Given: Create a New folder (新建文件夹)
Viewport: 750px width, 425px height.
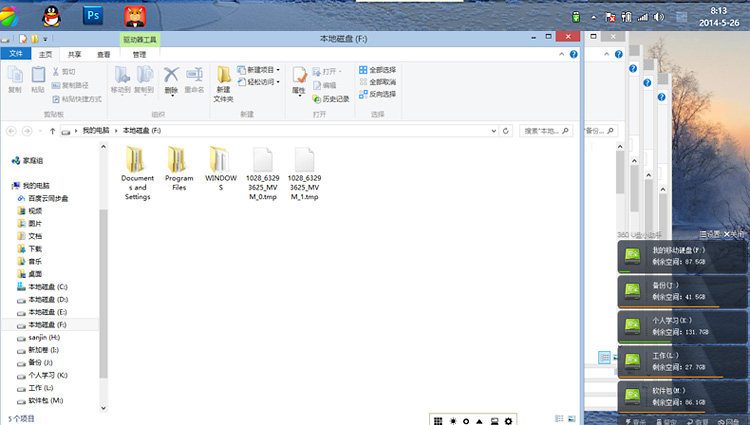Looking at the screenshot, I should click(223, 84).
